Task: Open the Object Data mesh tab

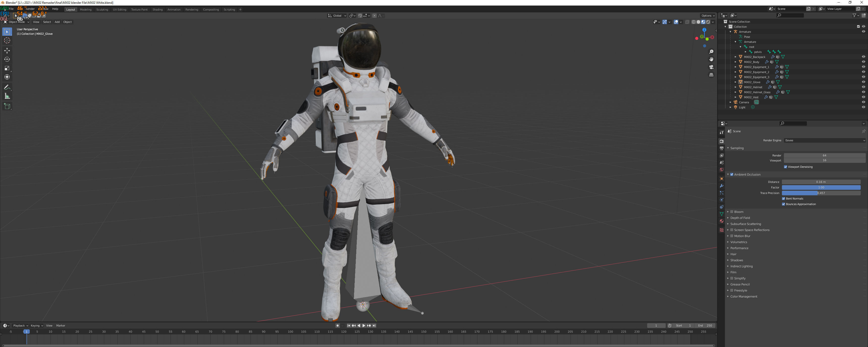Action: 721,214
